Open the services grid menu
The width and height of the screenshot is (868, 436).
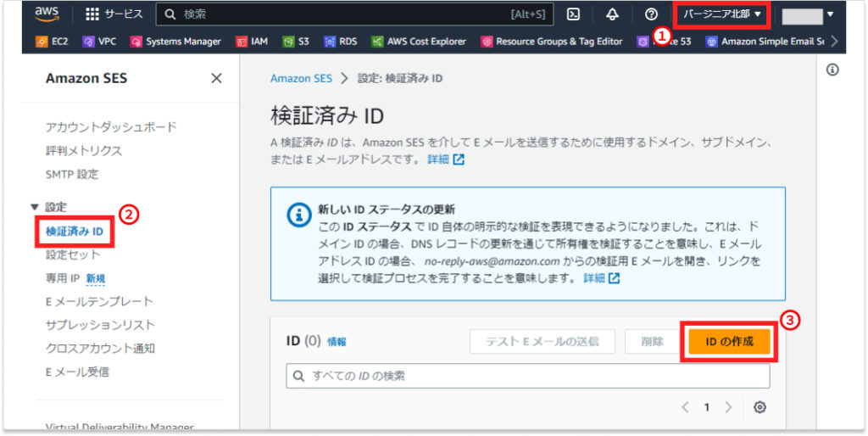[92, 14]
